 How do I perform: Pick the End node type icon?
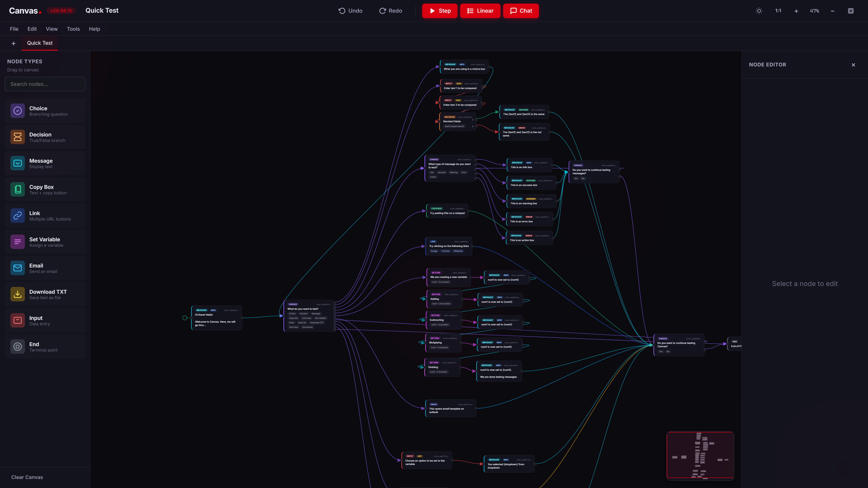[18, 347]
